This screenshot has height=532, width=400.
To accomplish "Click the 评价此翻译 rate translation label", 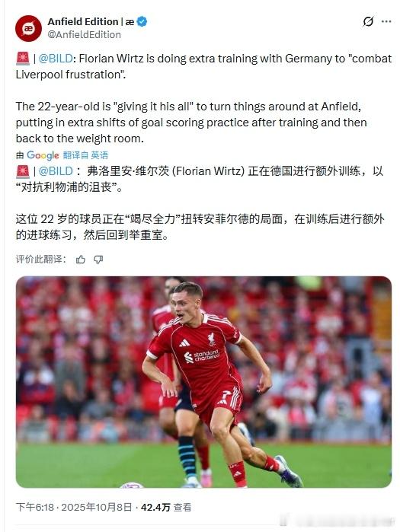I will click(40, 260).
